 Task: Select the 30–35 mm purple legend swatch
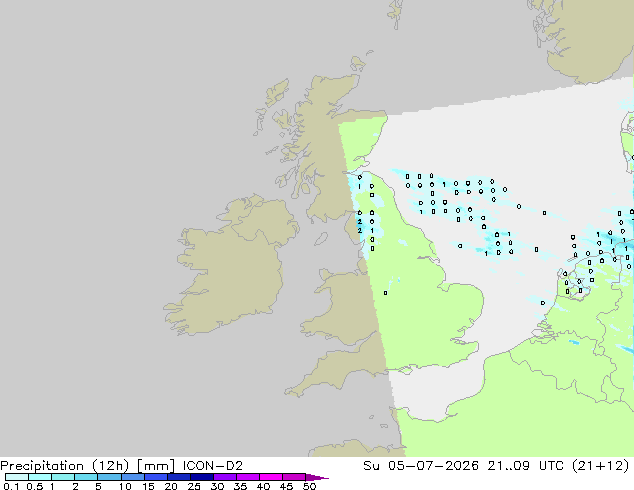[x=225, y=477]
